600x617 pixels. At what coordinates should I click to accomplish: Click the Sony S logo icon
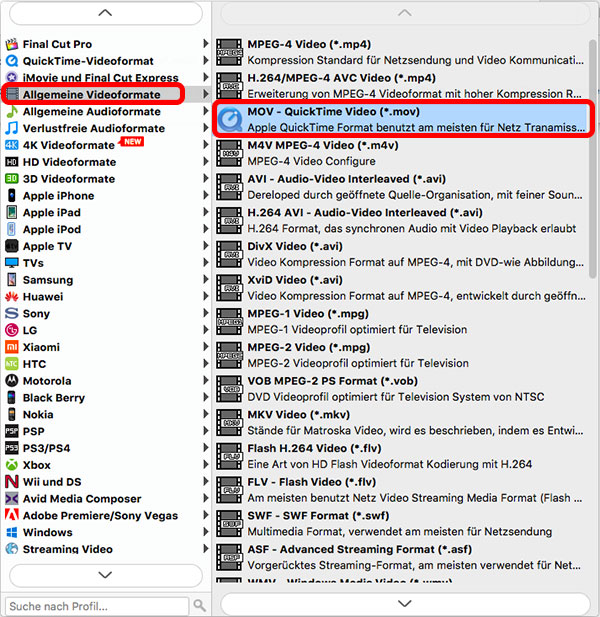pyautogui.click(x=12, y=313)
